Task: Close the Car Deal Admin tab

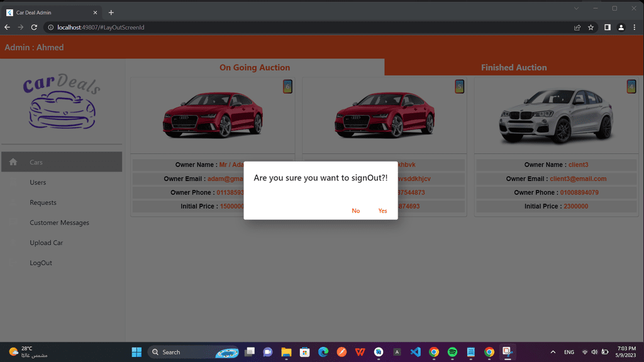Action: point(96,13)
